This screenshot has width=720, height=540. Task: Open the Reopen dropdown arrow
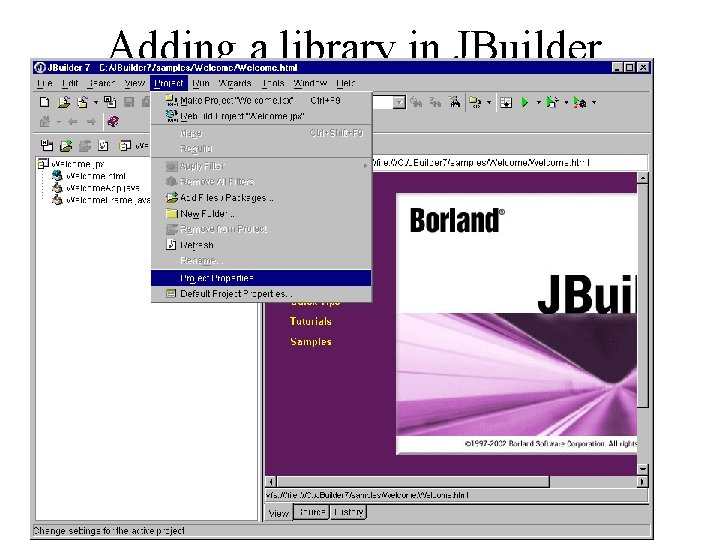[x=96, y=102]
